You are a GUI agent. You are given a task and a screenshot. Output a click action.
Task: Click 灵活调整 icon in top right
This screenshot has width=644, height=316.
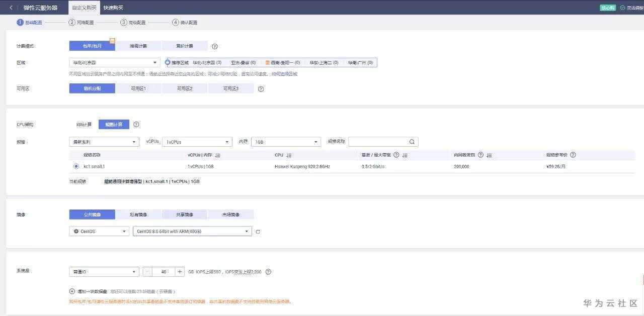[x=623, y=8]
